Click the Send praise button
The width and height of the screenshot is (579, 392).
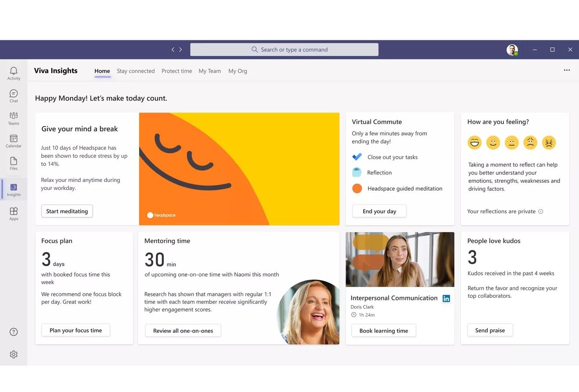point(490,330)
